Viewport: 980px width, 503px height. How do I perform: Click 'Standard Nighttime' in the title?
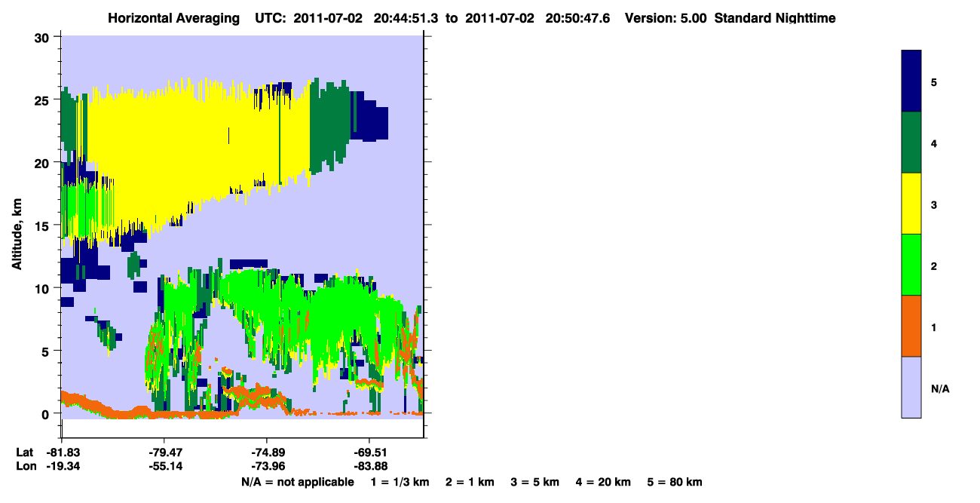coord(775,18)
